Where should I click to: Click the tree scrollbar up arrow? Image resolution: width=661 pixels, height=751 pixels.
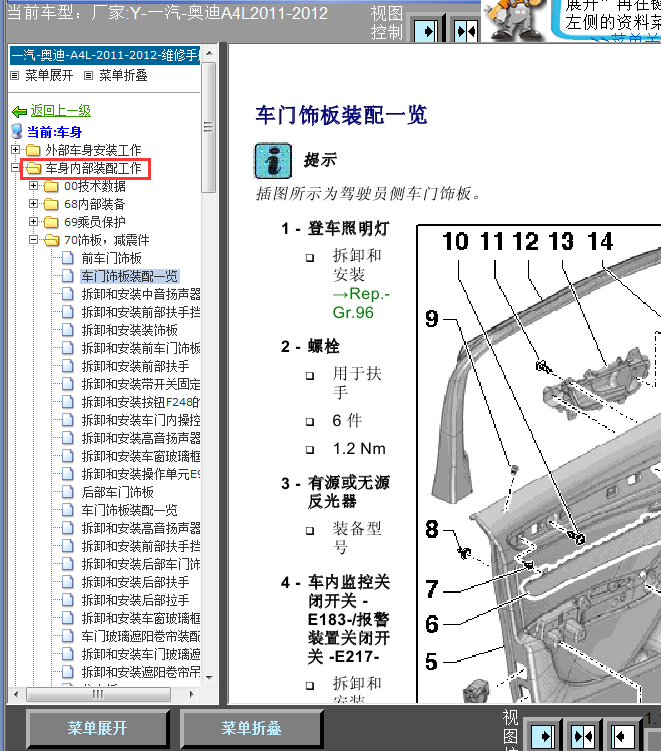[x=209, y=53]
